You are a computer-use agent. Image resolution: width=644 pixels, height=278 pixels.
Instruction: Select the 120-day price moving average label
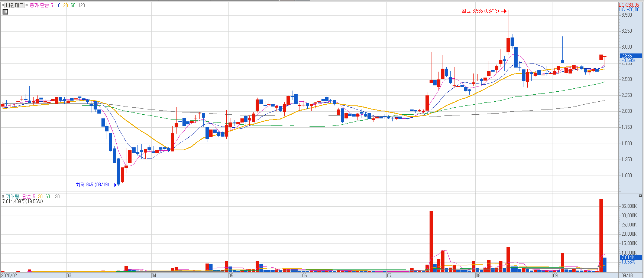point(81,5)
